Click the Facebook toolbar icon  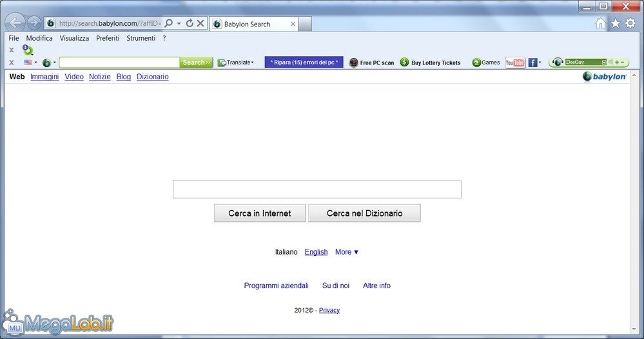tap(532, 63)
